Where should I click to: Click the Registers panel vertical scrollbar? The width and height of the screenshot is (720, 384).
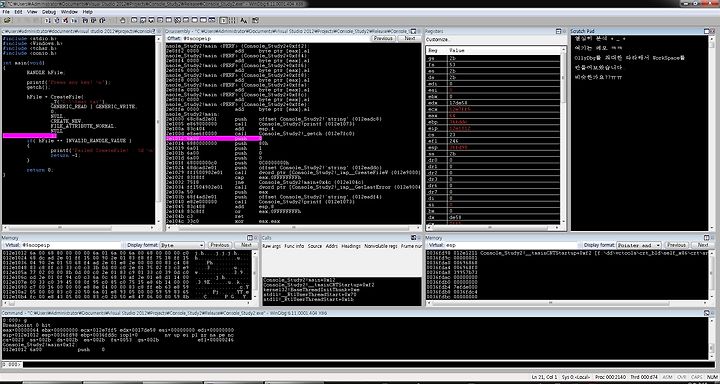(563, 136)
